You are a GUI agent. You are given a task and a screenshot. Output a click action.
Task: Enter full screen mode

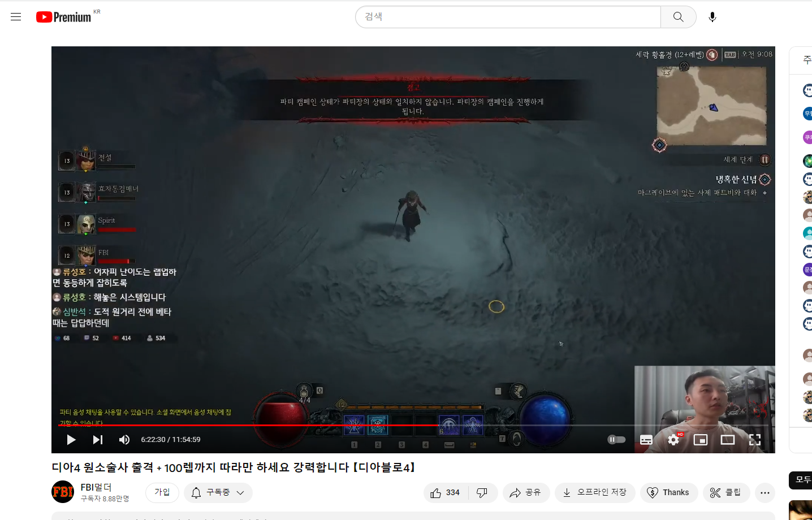[x=755, y=440]
